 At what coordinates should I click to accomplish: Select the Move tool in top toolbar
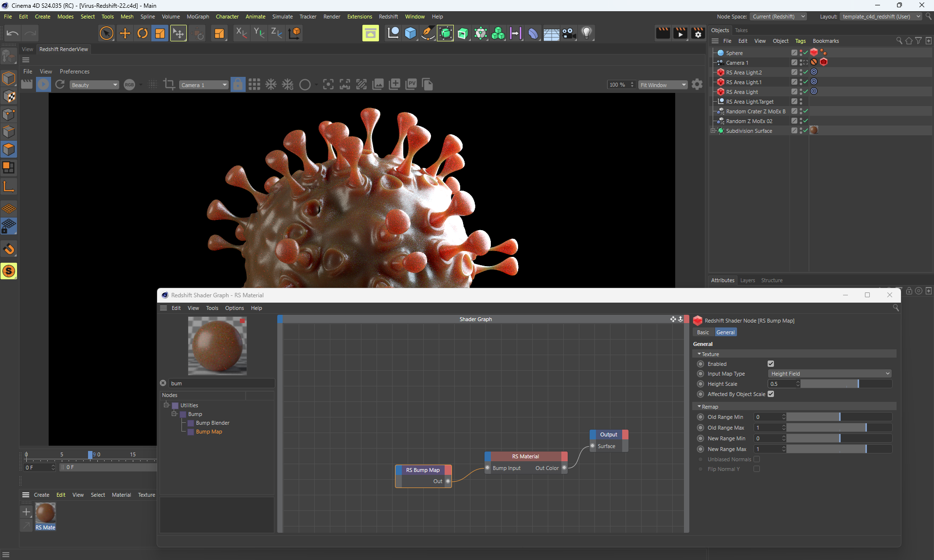(125, 33)
